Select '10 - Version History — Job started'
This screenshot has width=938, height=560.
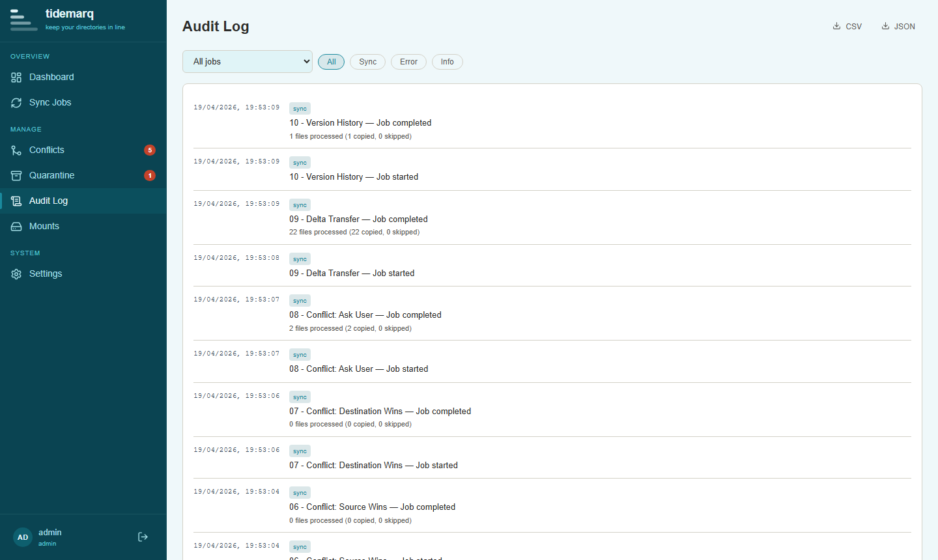(x=354, y=177)
